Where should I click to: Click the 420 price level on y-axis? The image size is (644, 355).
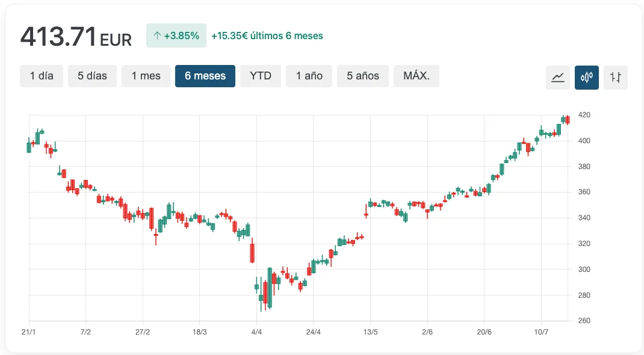tap(584, 115)
